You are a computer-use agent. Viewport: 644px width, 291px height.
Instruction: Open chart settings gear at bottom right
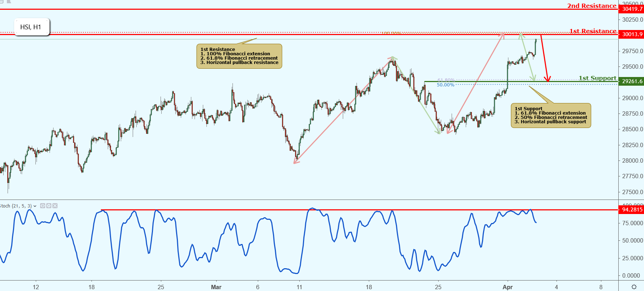(x=634, y=287)
